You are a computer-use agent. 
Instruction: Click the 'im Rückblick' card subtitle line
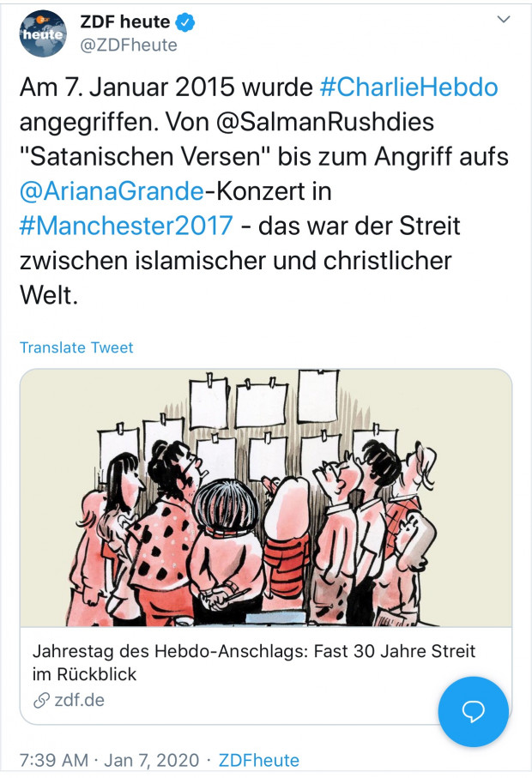[84, 674]
